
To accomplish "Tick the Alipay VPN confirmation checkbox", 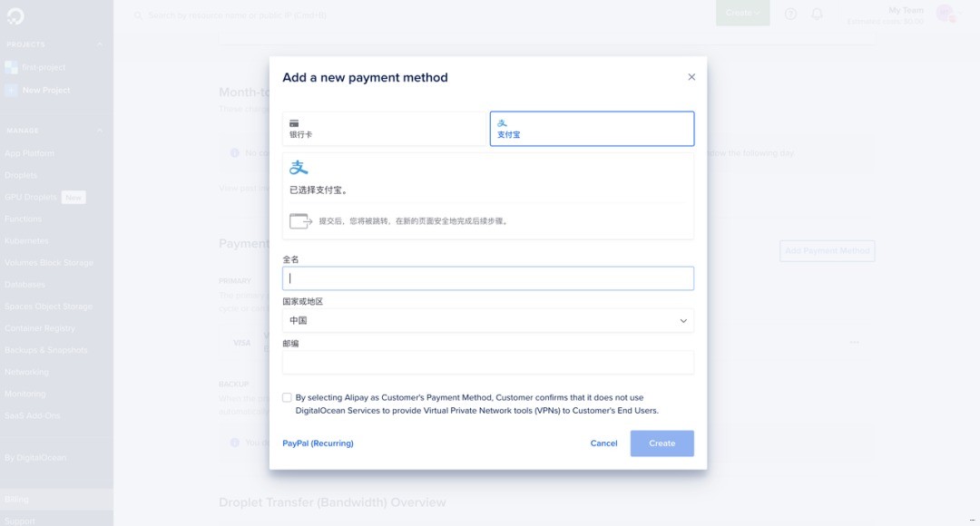I will (288, 397).
